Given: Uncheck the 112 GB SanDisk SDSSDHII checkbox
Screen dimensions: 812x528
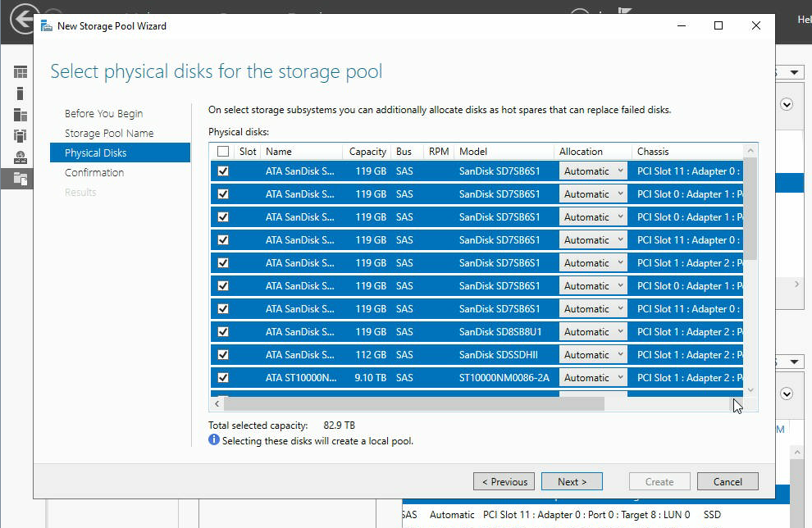Looking at the screenshot, I should pyautogui.click(x=223, y=355).
